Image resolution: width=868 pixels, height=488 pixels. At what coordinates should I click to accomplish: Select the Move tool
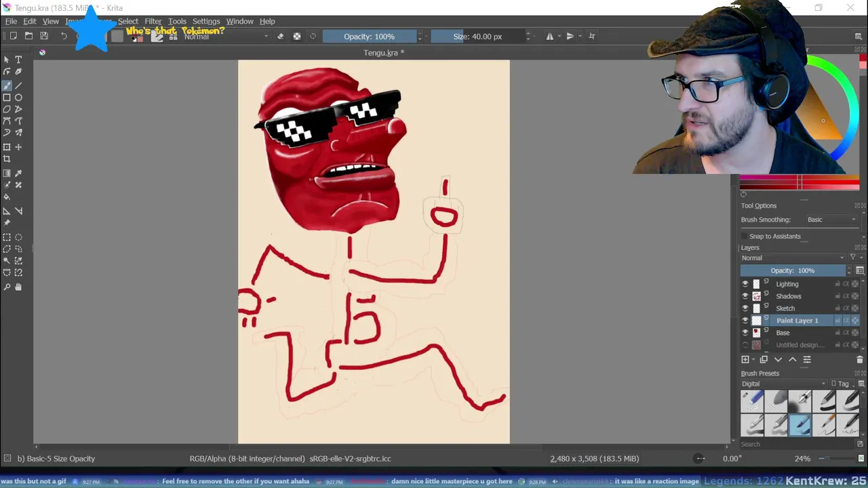pos(18,147)
